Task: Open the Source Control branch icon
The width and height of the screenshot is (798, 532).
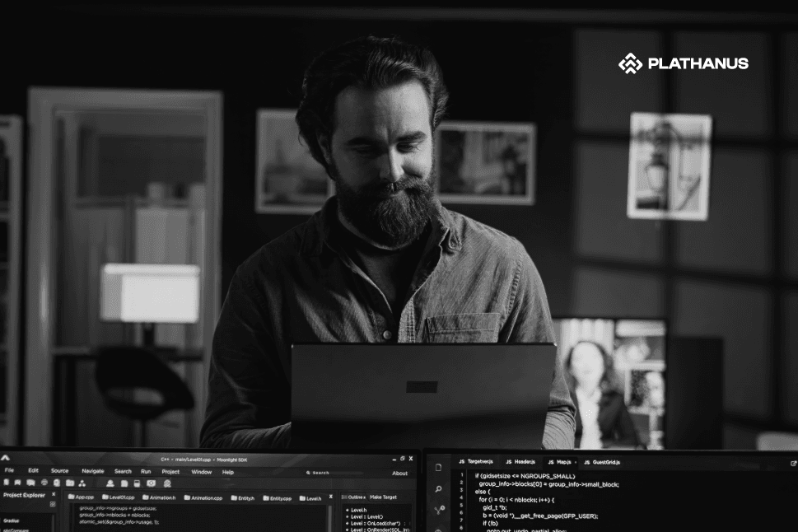Action: (440, 510)
